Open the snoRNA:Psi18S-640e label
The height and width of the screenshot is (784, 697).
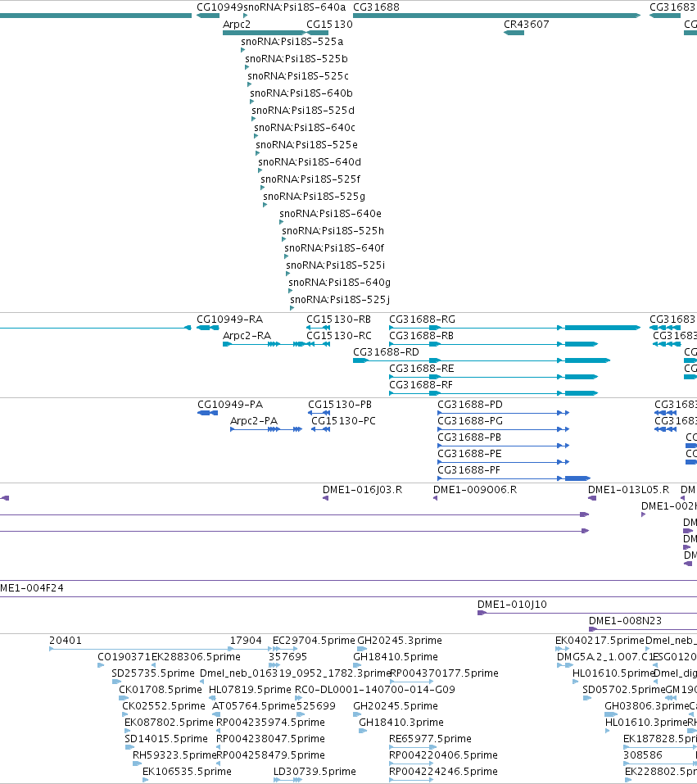331,214
